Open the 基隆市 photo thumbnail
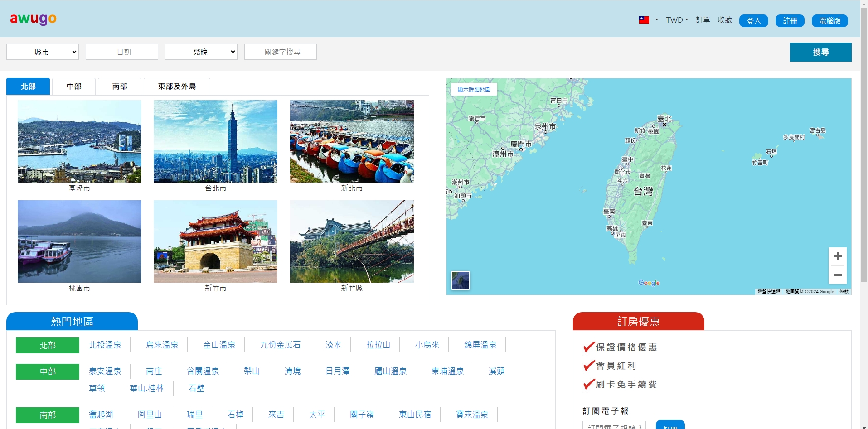The width and height of the screenshot is (868, 429). tap(79, 141)
